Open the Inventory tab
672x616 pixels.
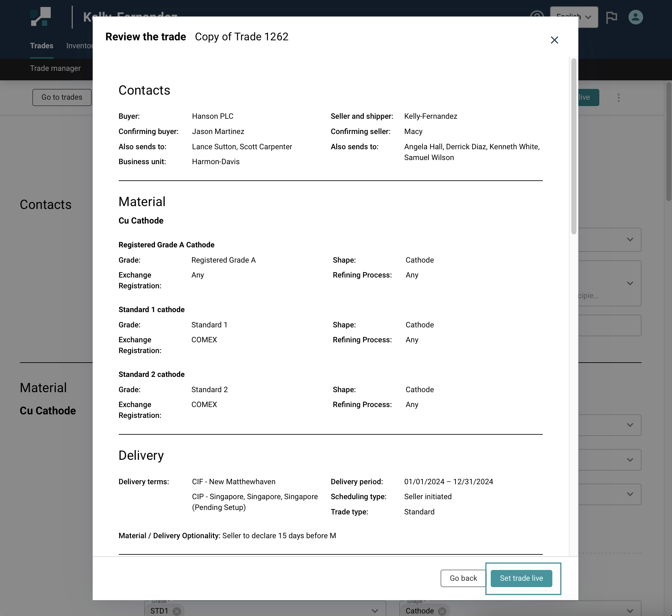[x=79, y=46]
